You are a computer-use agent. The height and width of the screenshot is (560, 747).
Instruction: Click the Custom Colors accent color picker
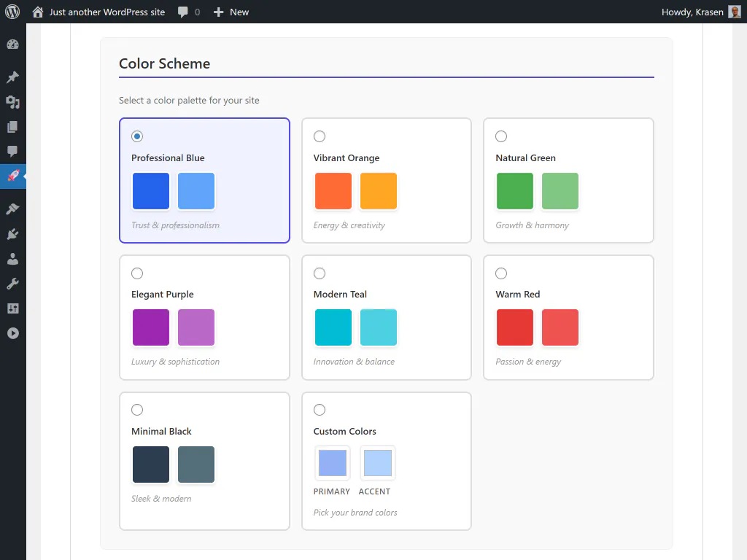pos(378,463)
